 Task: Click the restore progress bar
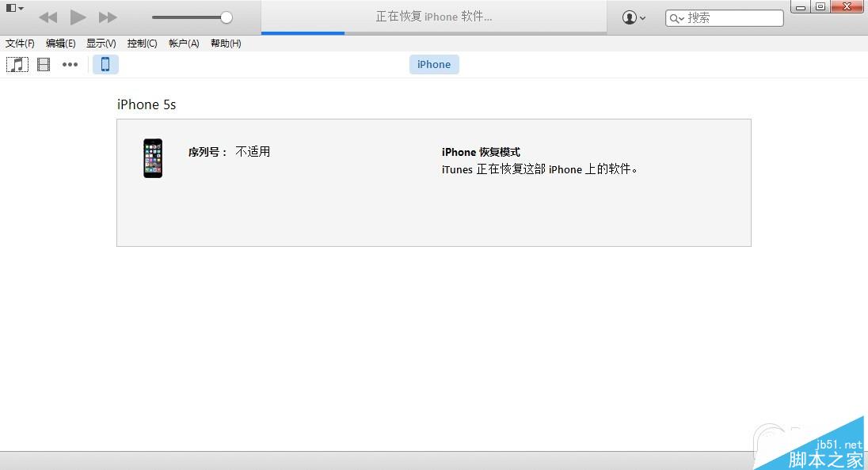(x=434, y=33)
